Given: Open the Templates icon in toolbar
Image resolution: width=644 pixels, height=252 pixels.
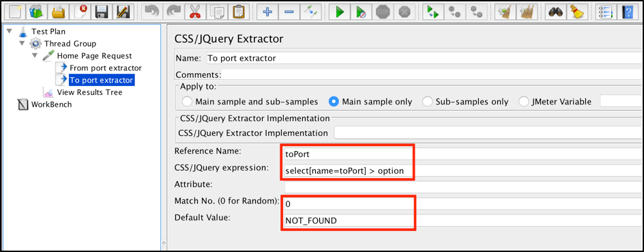Looking at the screenshot, I should (38, 12).
